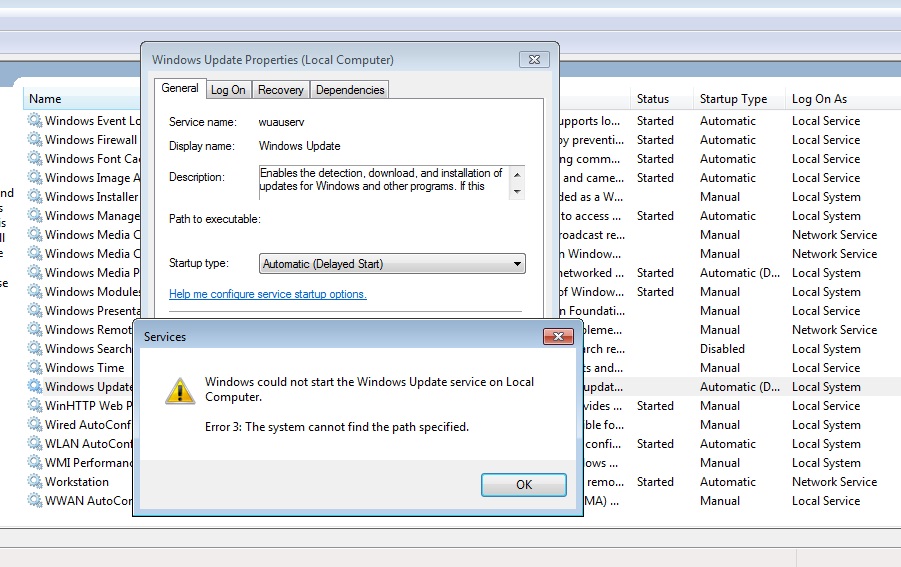
Task: Click the gear icon beside WWAN AutoConfig
Action: coord(35,500)
